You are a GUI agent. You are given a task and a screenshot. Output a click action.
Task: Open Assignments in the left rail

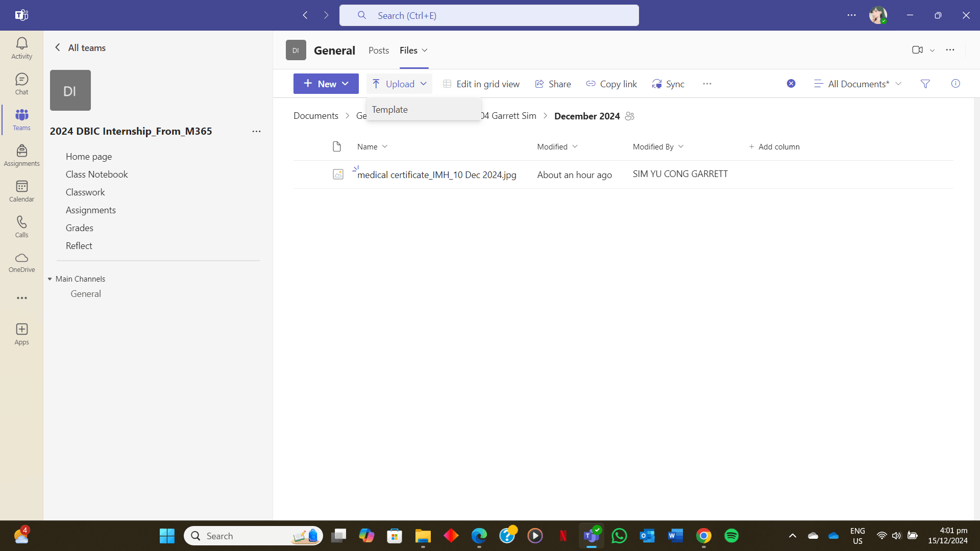21,155
